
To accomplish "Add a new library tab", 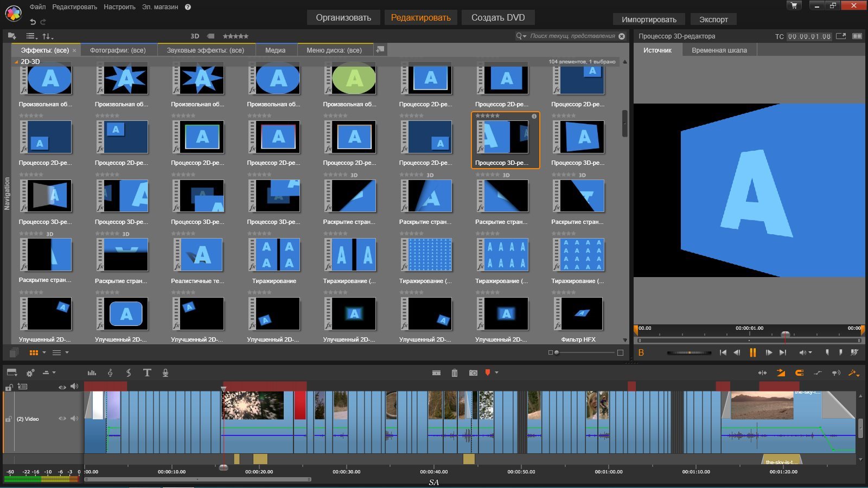I will 380,49.
